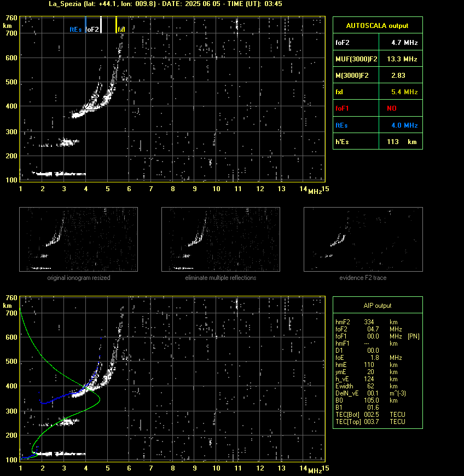The width and height of the screenshot is (464, 476).
Task: Click the 13.3 MHz value cell
Action: pyautogui.click(x=402, y=59)
